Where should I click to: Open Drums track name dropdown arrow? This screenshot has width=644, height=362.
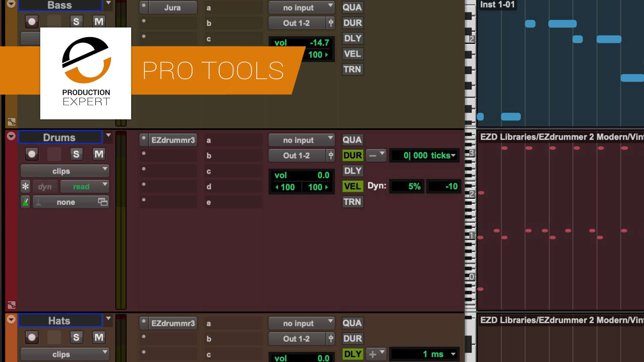tap(108, 135)
